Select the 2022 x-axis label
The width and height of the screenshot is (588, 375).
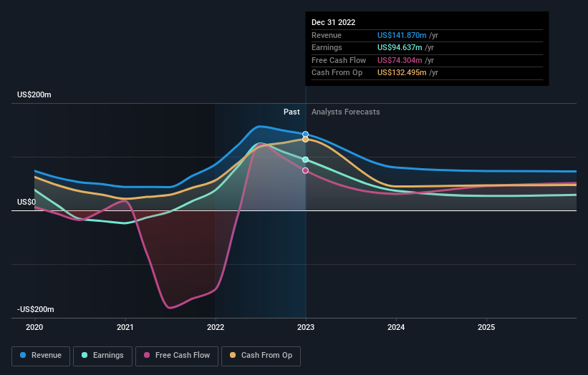coord(216,327)
